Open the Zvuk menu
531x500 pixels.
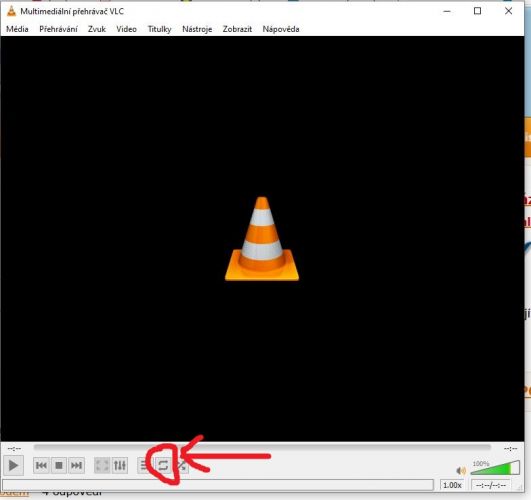(97, 29)
